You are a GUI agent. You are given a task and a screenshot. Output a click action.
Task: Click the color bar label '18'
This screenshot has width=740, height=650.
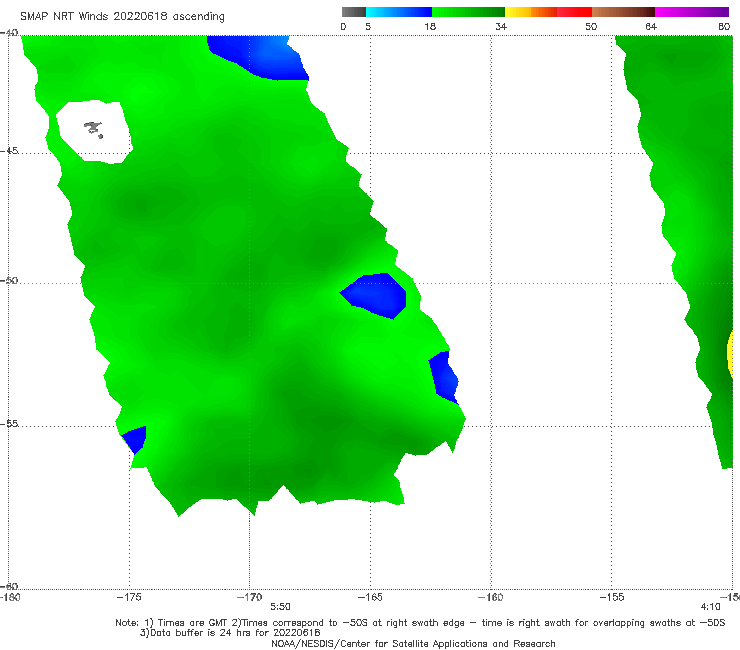[430, 26]
